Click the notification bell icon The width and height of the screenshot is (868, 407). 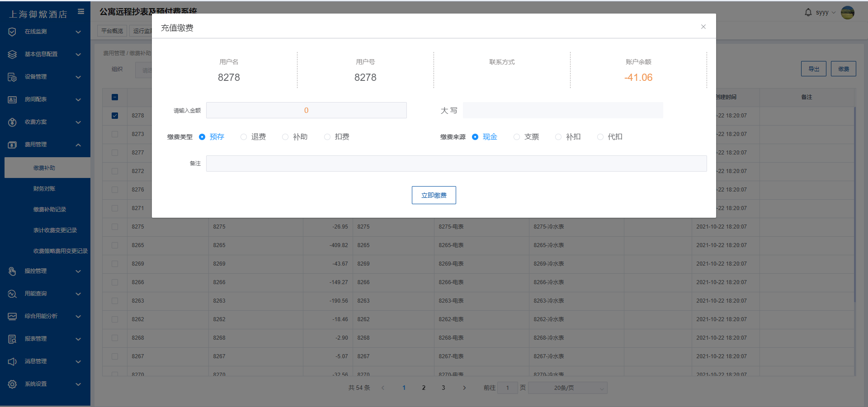(x=808, y=12)
